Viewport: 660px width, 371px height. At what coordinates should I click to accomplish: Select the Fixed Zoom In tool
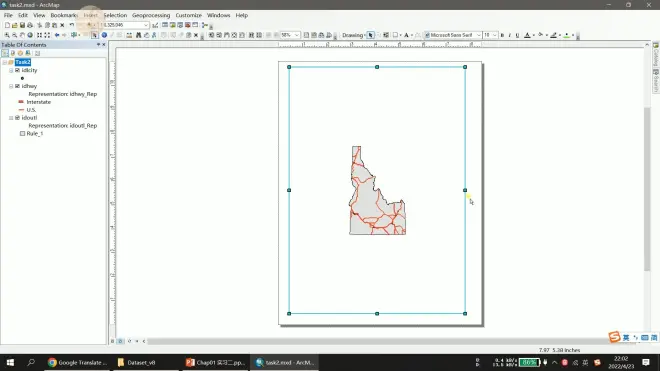pyautogui.click(x=40, y=35)
